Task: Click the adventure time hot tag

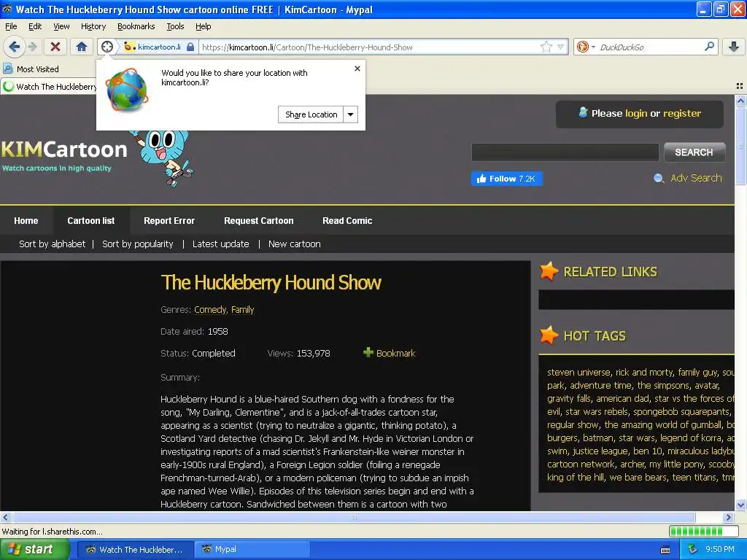Action: pyautogui.click(x=601, y=385)
